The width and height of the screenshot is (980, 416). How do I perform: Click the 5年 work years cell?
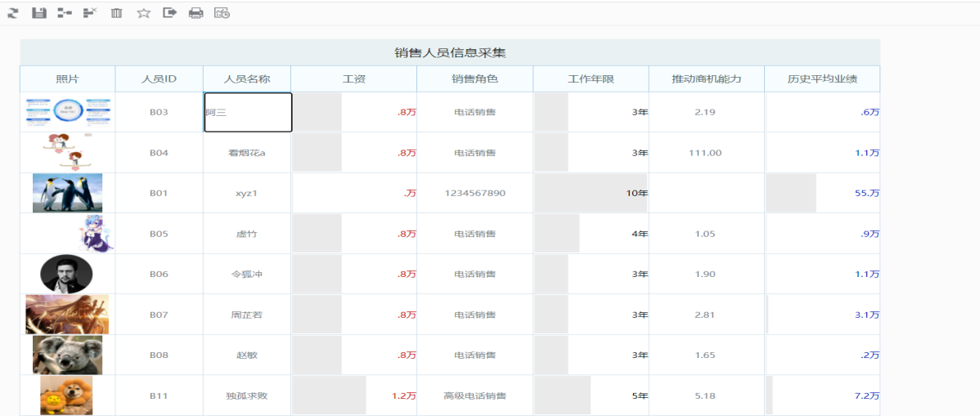[x=591, y=396]
